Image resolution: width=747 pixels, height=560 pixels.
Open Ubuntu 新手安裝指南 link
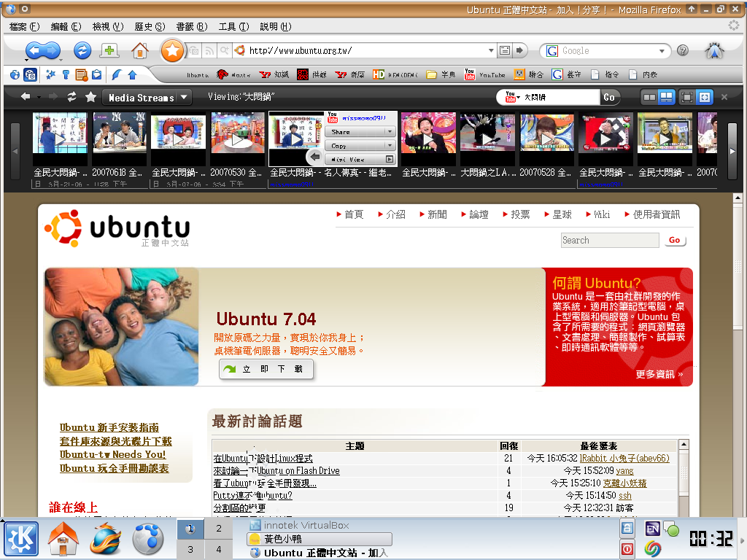(x=109, y=427)
